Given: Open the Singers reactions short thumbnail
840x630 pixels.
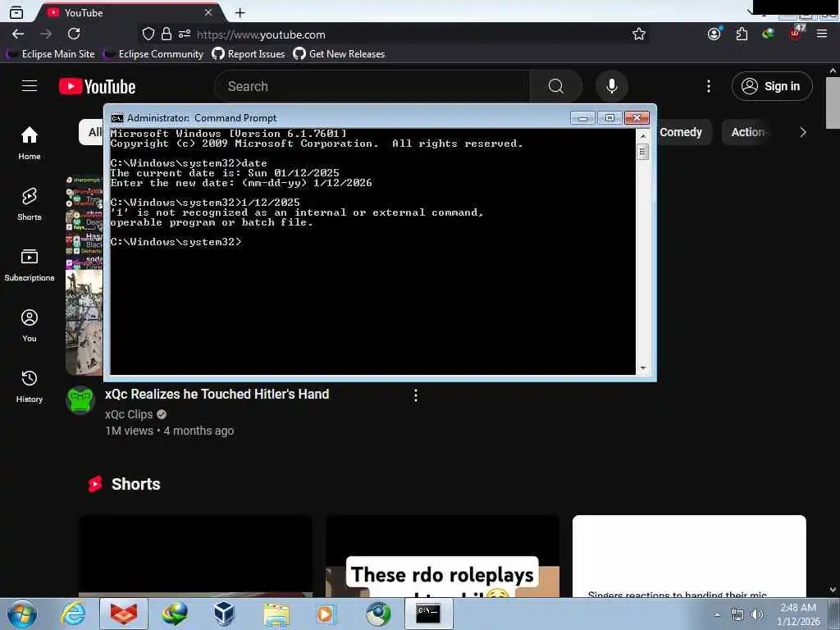Looking at the screenshot, I should pyautogui.click(x=689, y=556).
